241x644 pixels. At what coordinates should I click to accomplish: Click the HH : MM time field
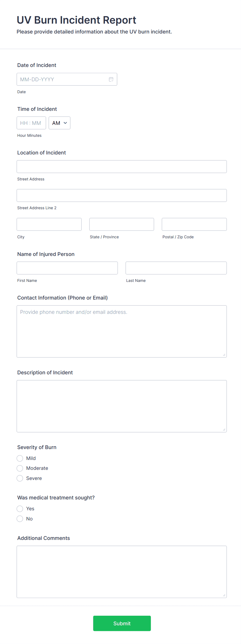tap(31, 123)
